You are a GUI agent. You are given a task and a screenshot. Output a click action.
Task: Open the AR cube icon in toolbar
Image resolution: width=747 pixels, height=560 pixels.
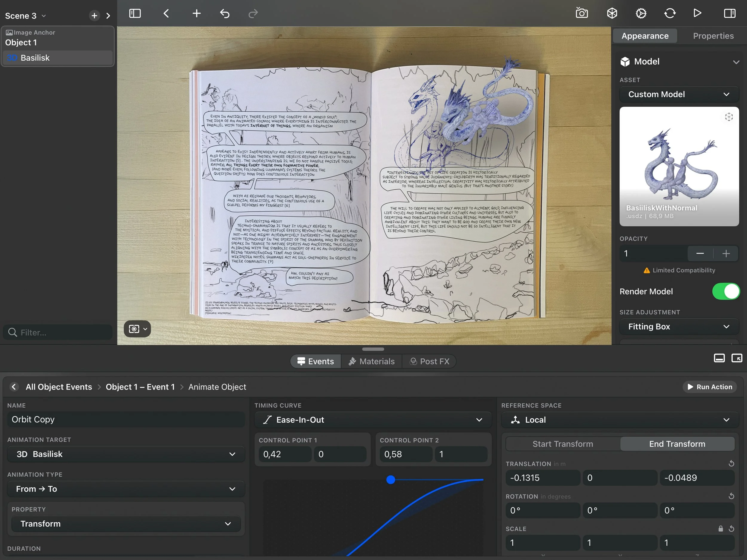pyautogui.click(x=612, y=13)
